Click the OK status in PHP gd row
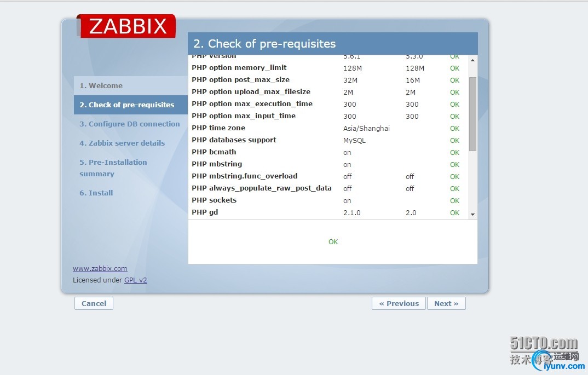The image size is (588, 375). click(x=454, y=212)
